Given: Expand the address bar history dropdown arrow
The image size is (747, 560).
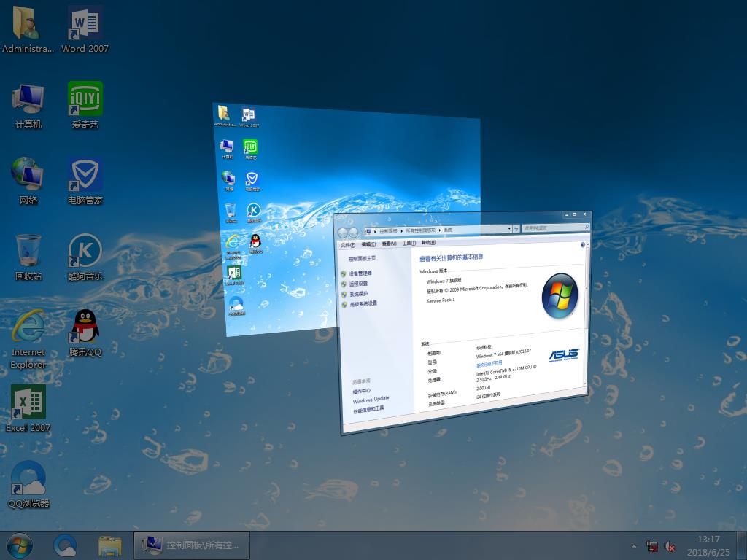Looking at the screenshot, I should [508, 229].
